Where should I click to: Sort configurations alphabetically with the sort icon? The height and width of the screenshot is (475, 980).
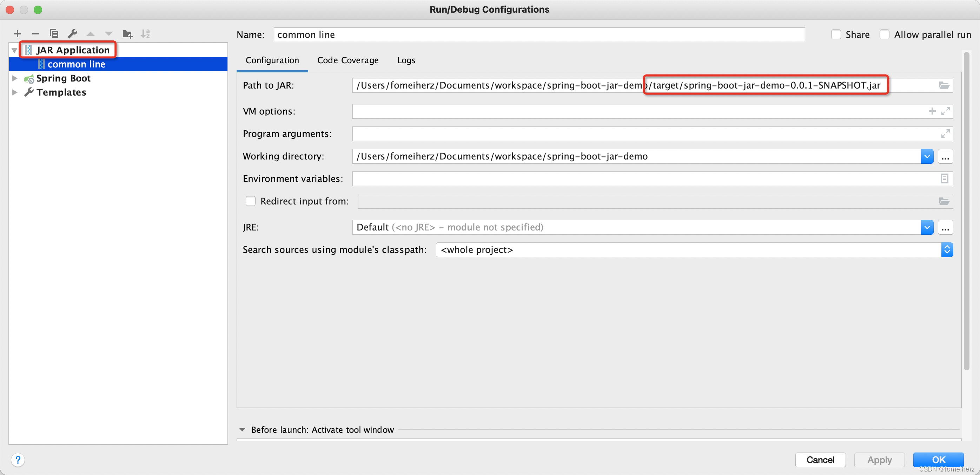(x=145, y=34)
